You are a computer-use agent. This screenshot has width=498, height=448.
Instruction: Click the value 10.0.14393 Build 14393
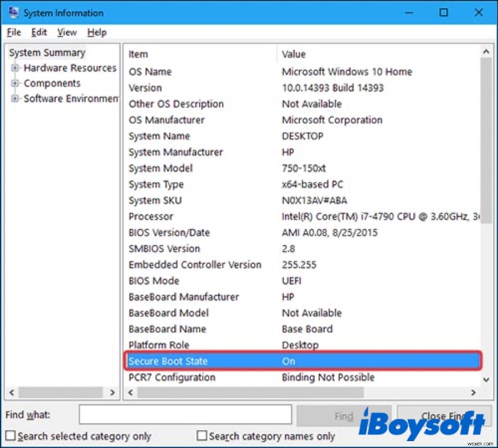333,88
